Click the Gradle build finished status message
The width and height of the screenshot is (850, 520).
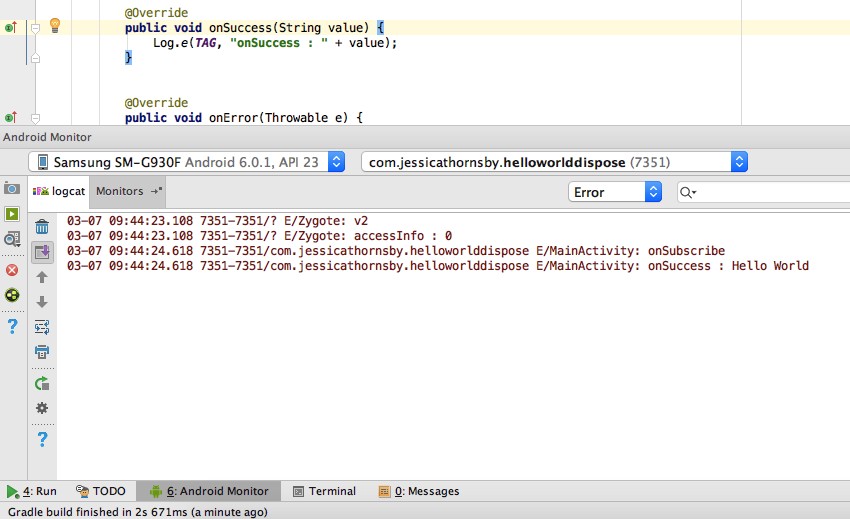(x=138, y=512)
